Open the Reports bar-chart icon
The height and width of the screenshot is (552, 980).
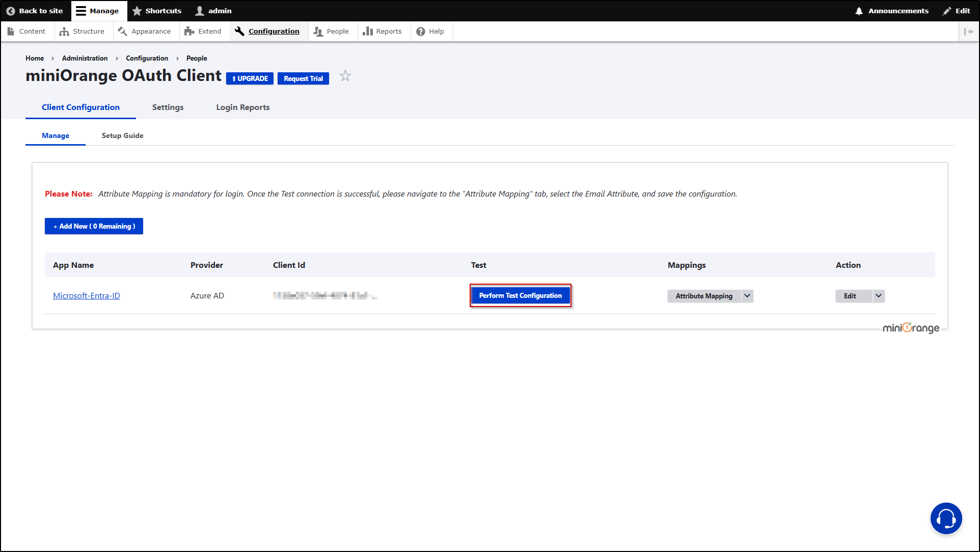tap(368, 31)
